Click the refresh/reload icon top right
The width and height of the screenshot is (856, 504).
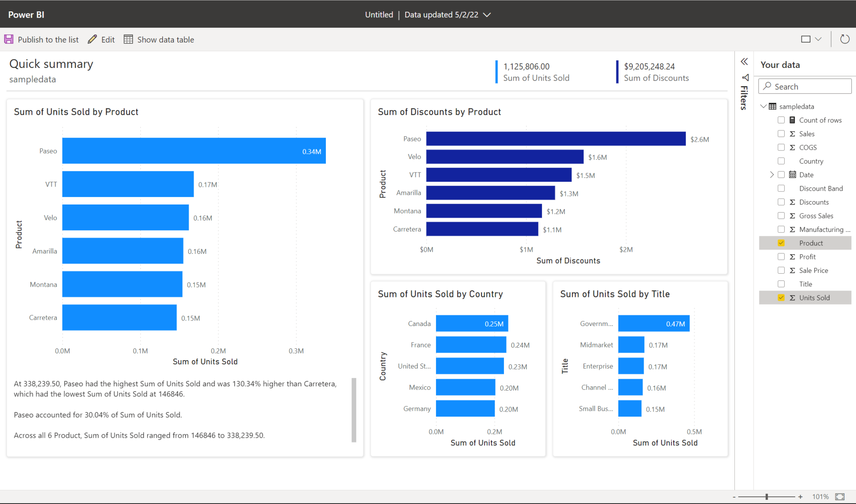tap(845, 40)
